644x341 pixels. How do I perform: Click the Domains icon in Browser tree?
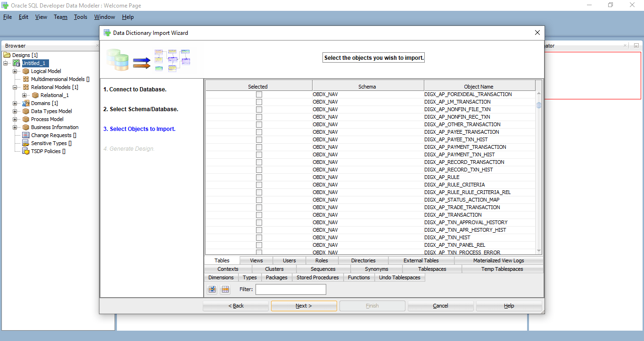click(25, 103)
